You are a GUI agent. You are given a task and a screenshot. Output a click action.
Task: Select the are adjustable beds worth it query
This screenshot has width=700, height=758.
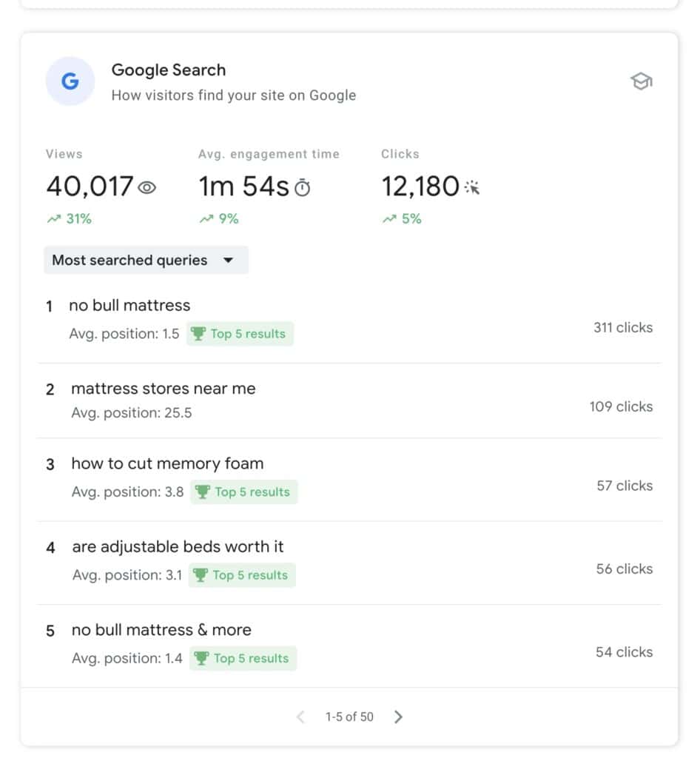point(178,547)
